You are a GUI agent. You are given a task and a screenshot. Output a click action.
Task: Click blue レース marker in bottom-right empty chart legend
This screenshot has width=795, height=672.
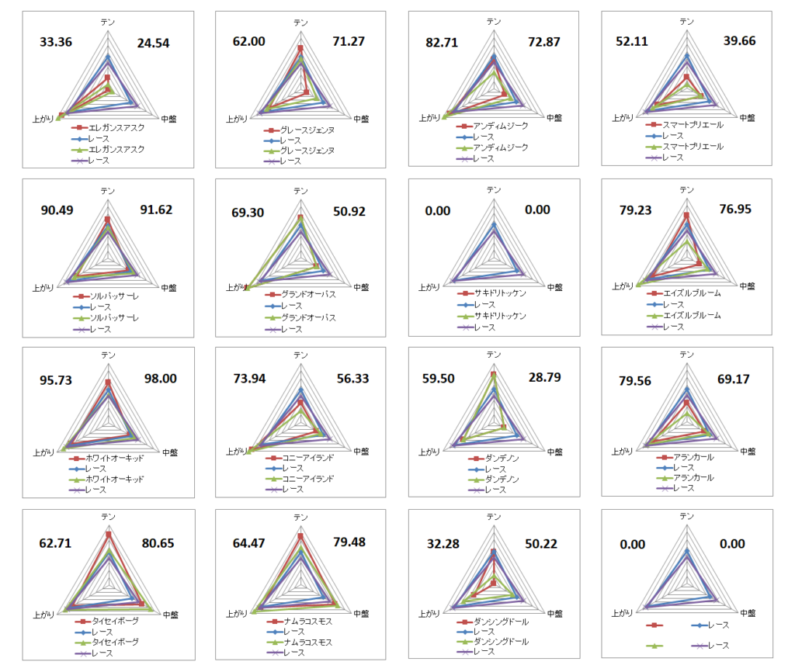700,625
